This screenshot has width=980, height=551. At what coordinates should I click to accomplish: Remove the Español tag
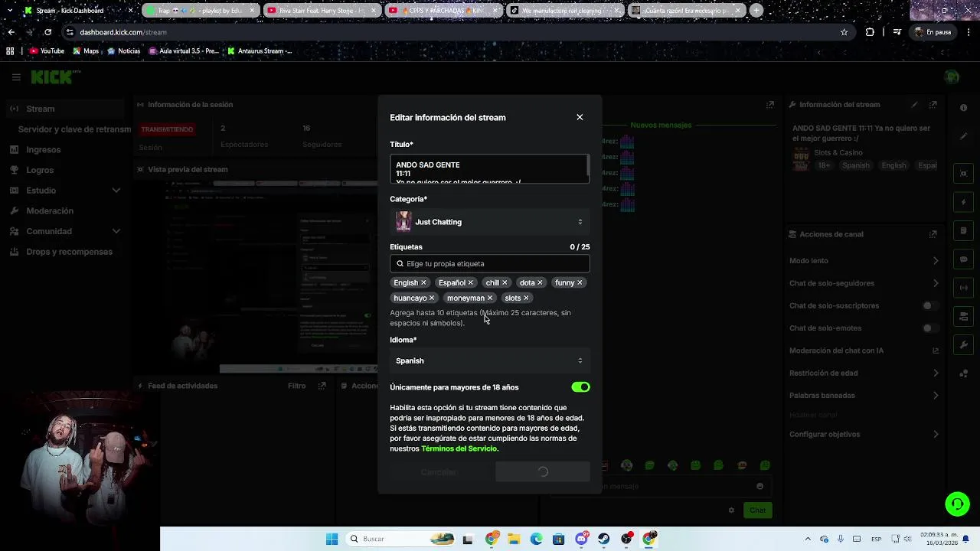click(470, 283)
